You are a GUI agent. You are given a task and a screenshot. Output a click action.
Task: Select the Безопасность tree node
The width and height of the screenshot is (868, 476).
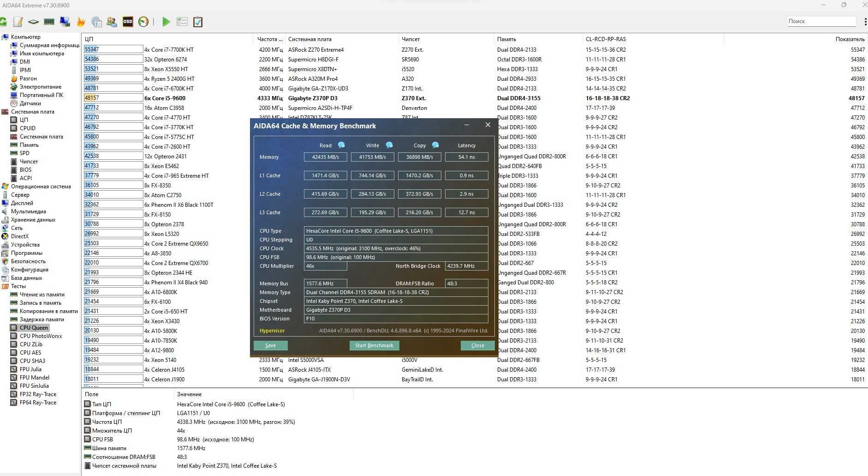[x=28, y=261]
